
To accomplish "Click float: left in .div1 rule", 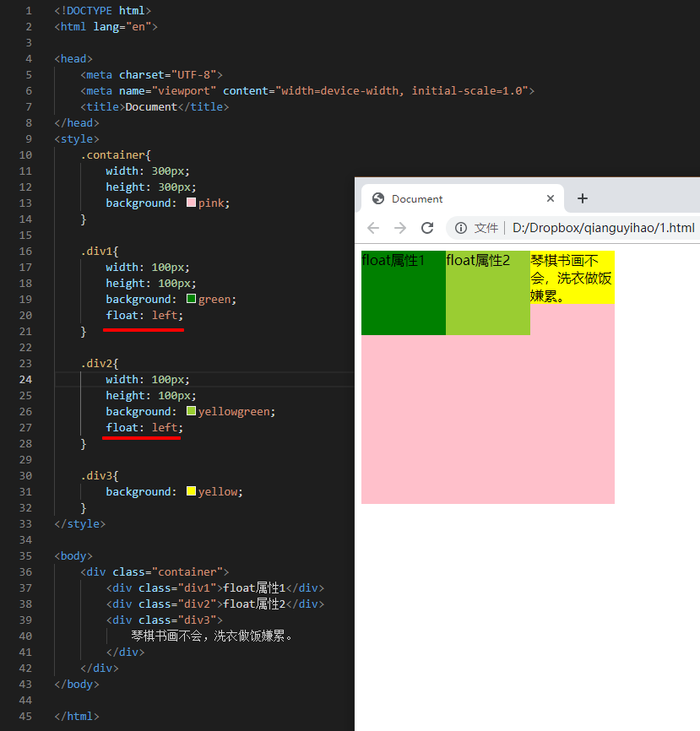I will click(x=144, y=315).
